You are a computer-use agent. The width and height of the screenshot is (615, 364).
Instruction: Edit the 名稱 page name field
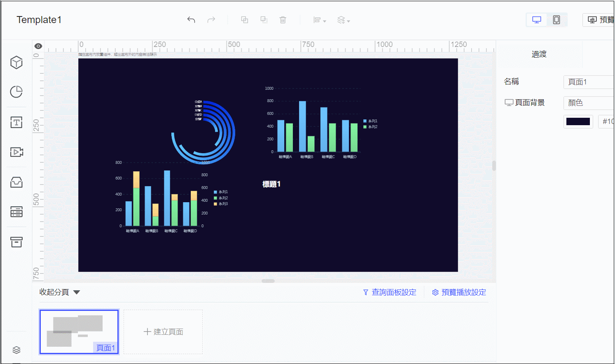[589, 82]
